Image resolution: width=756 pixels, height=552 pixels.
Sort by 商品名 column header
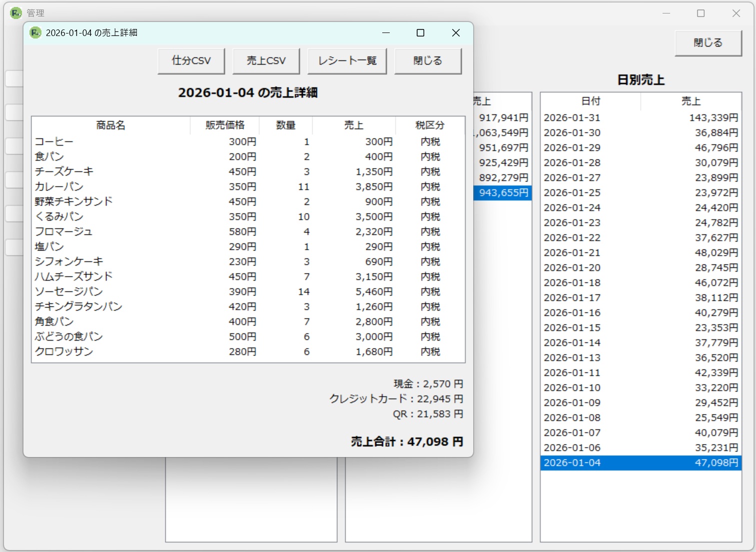110,125
